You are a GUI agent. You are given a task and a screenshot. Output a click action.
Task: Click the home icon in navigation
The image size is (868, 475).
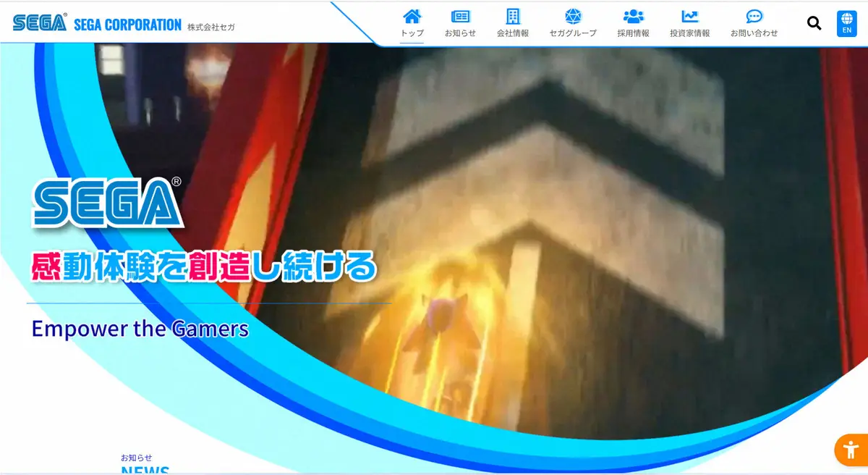tap(412, 16)
